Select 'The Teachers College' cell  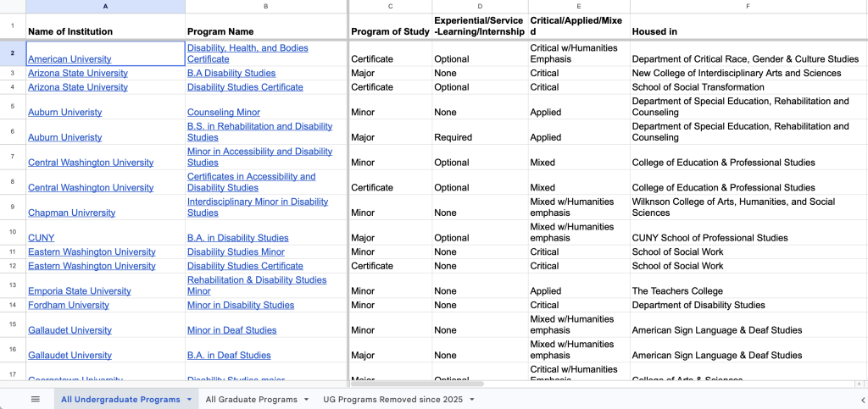tap(748, 285)
